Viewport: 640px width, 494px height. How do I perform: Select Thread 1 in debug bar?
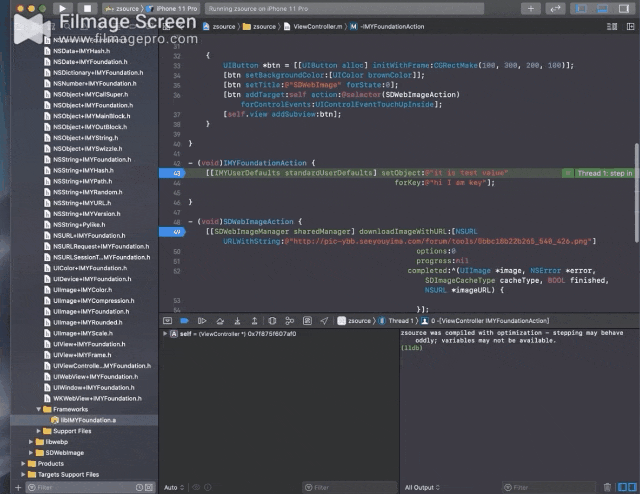coord(396,320)
